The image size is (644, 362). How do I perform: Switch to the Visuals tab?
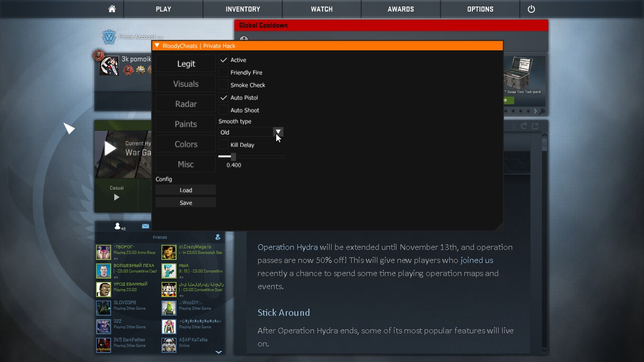(186, 84)
